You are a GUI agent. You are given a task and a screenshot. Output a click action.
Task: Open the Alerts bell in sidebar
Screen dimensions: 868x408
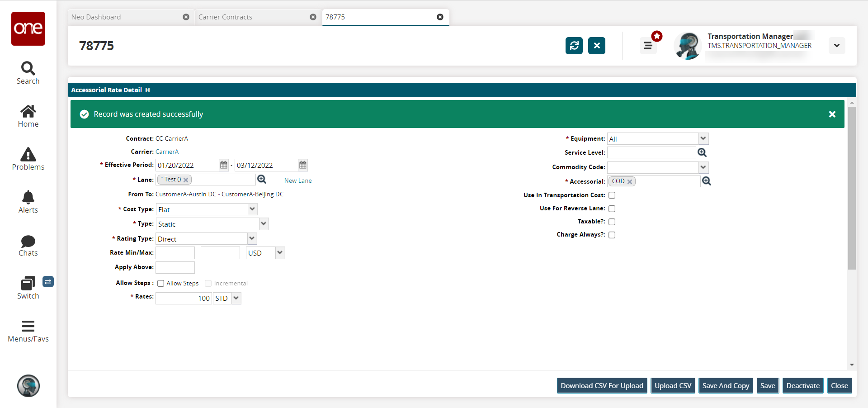point(28,202)
